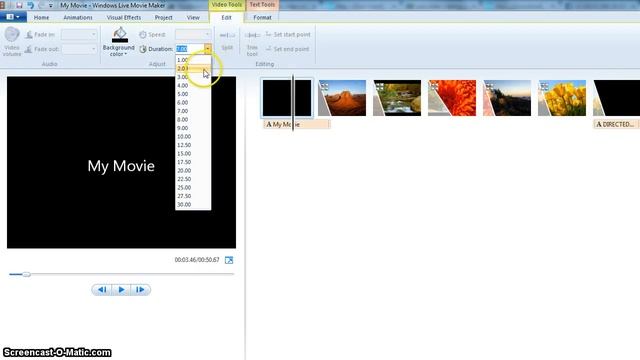The height and width of the screenshot is (360, 640).
Task: Select 12.50 in the duration list
Action: (x=193, y=145)
